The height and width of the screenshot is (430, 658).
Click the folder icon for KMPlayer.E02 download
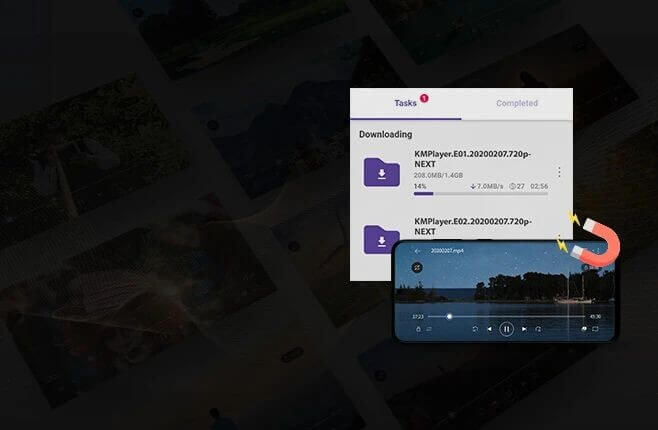coord(381,239)
